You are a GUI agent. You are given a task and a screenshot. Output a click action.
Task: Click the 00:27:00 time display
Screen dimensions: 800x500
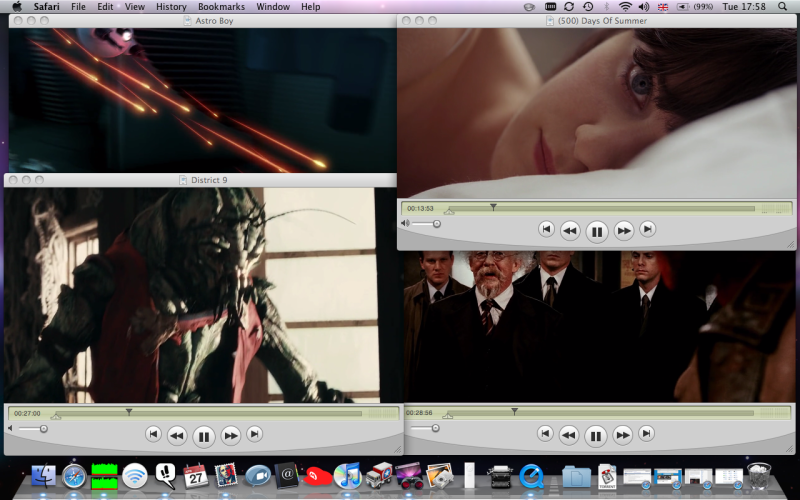(27, 414)
